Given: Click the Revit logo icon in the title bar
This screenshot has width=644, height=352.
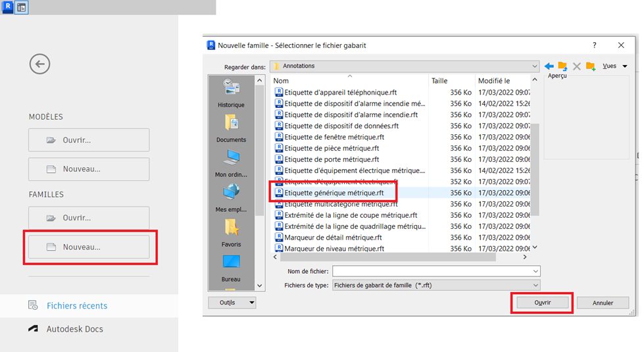Looking at the screenshot, I should coord(7,7).
